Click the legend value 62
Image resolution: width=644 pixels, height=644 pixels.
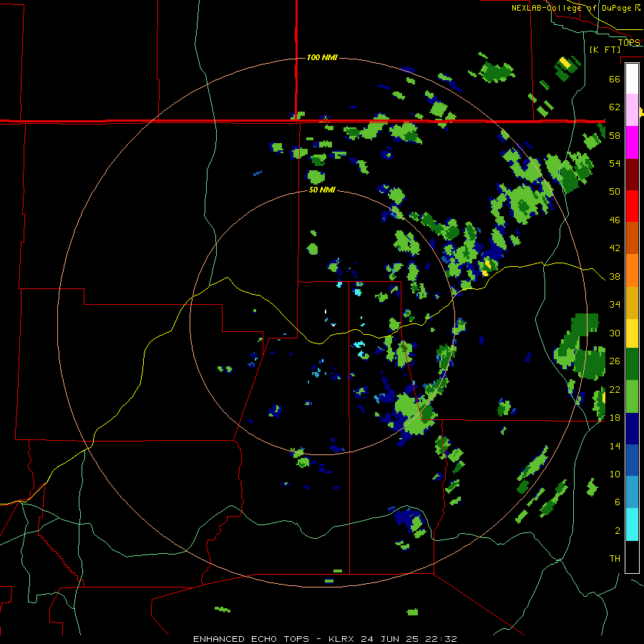click(x=615, y=107)
